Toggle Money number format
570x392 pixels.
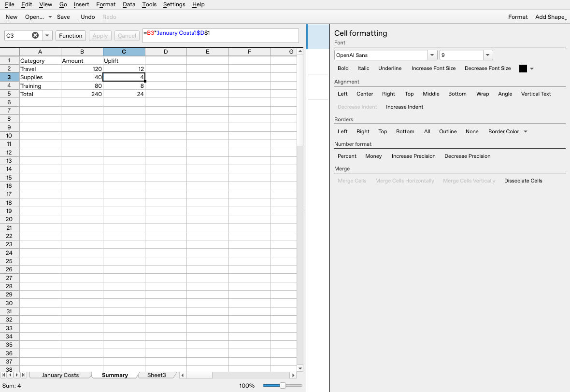(373, 156)
